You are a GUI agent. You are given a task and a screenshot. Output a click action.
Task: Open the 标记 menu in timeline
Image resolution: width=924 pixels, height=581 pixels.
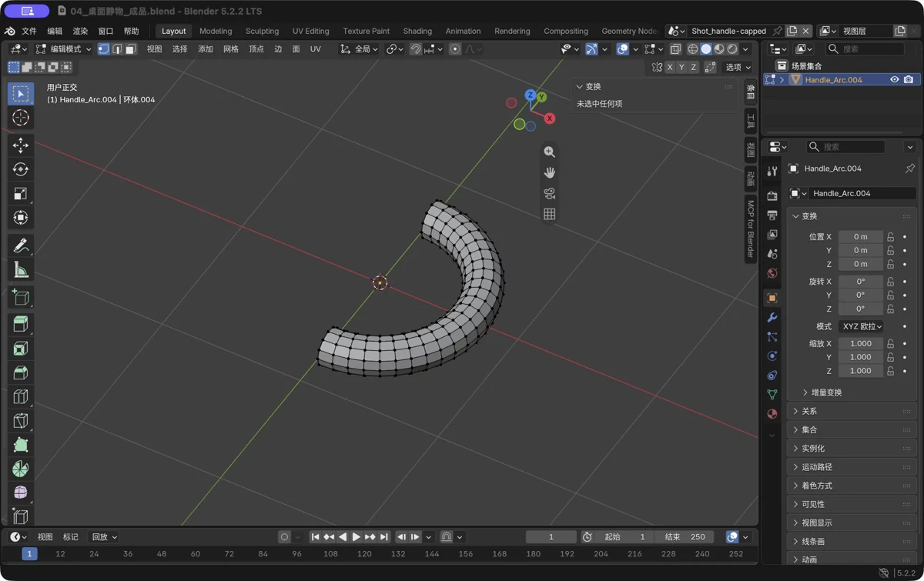click(x=71, y=537)
